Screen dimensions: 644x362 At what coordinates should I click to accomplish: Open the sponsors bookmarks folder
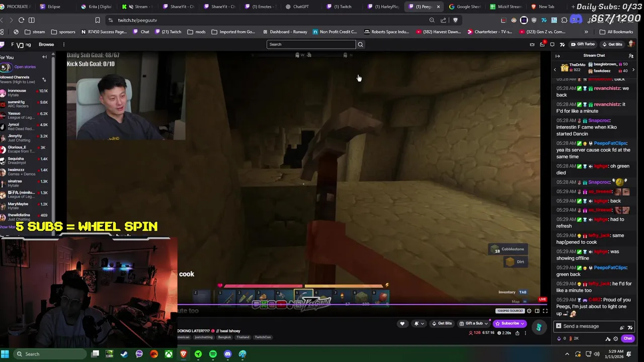coord(63,32)
